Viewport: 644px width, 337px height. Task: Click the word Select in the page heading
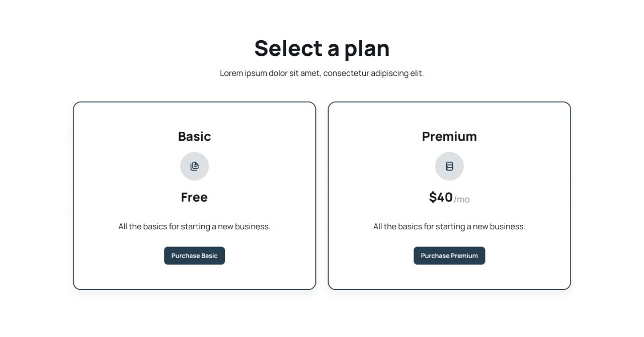pyautogui.click(x=288, y=48)
